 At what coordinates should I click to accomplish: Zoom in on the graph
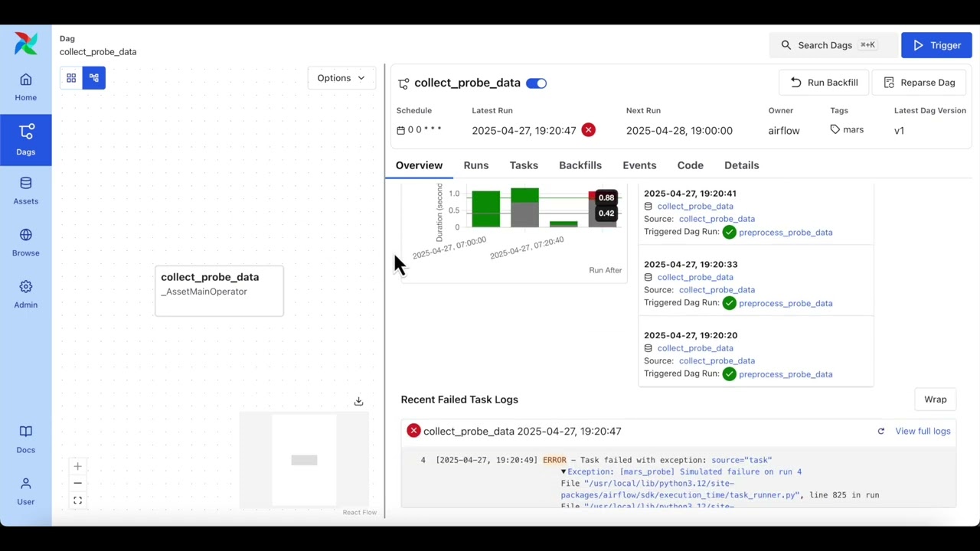77,466
